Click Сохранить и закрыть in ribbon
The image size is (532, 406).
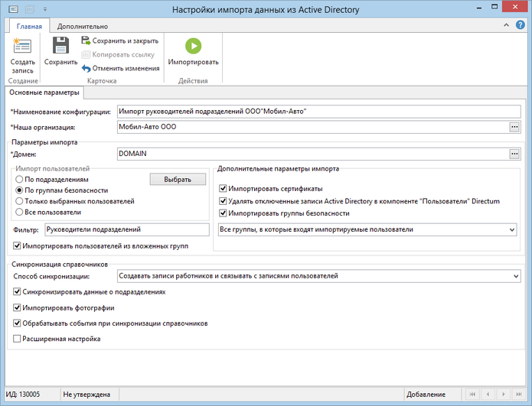tap(120, 41)
